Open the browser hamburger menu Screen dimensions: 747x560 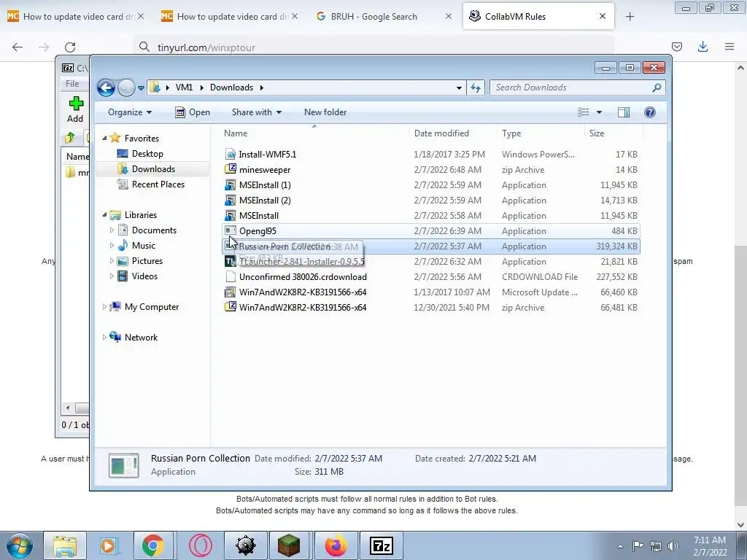(729, 47)
